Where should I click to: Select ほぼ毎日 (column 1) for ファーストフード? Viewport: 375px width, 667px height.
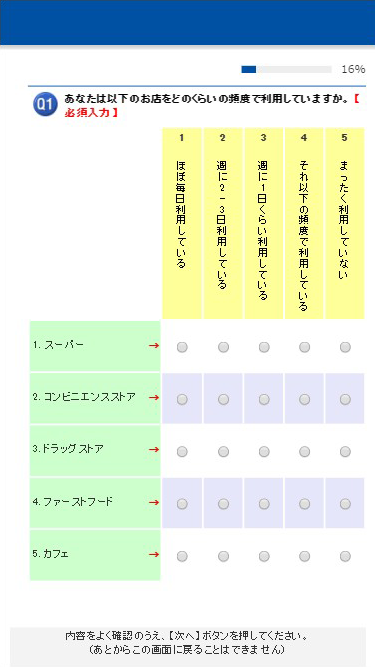[182, 504]
